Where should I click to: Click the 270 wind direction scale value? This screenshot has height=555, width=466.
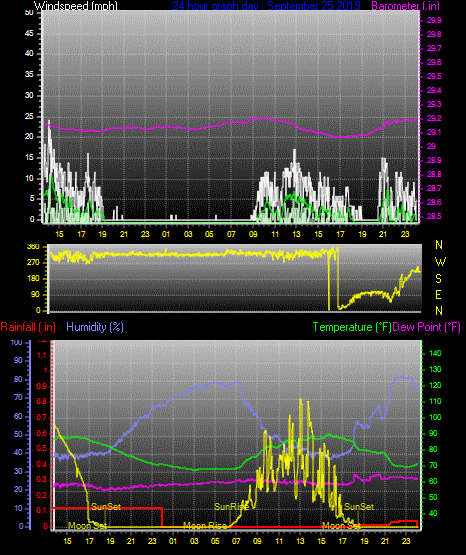(33, 263)
